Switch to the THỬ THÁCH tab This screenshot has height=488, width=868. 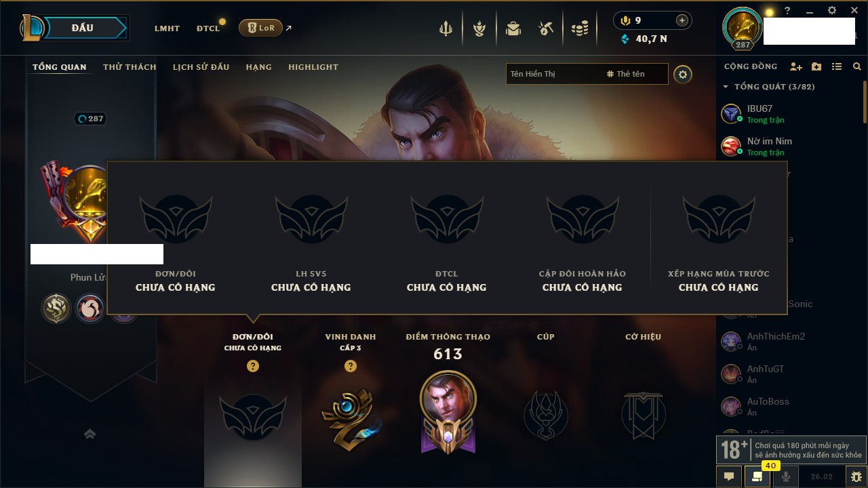tap(130, 67)
